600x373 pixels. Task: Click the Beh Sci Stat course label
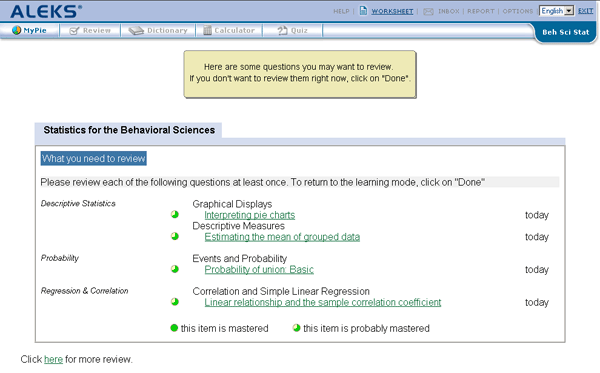[566, 33]
